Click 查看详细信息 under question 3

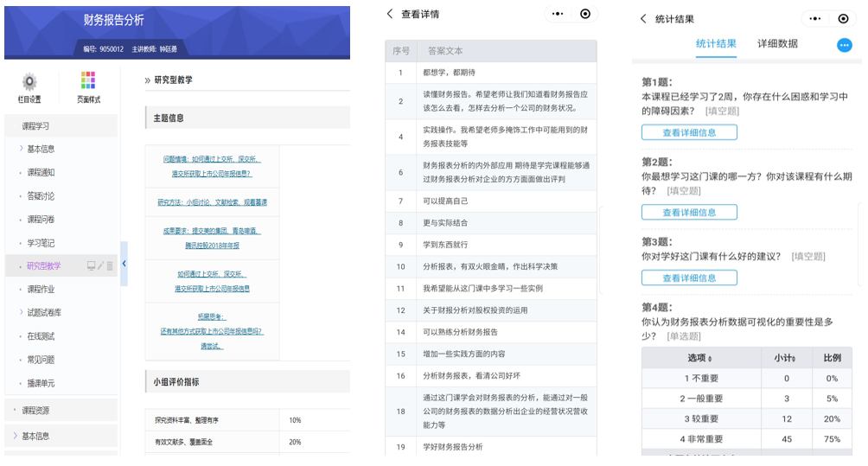pyautogui.click(x=689, y=278)
